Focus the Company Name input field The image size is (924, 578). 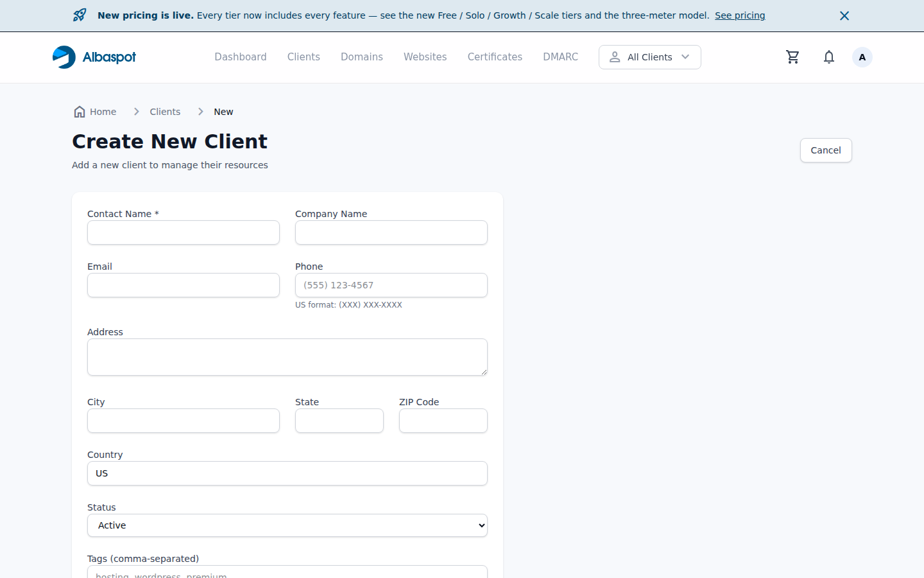pos(391,232)
